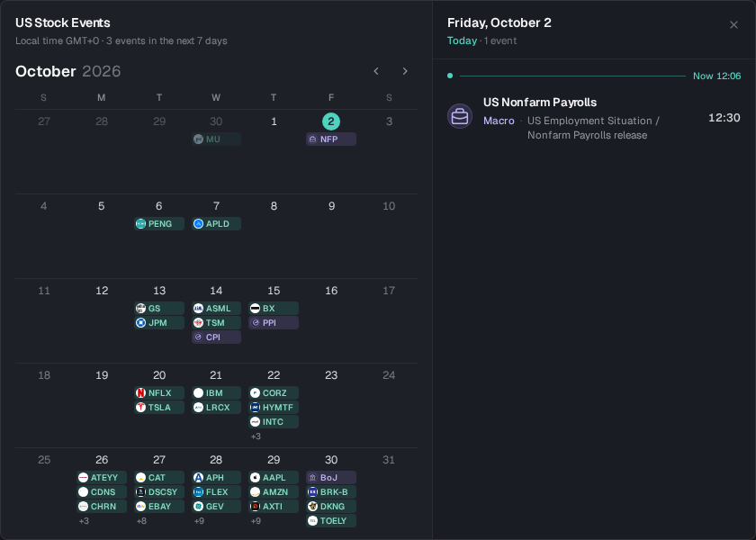Open the CHRN event chip
The image size is (756, 540).
pos(102,506)
